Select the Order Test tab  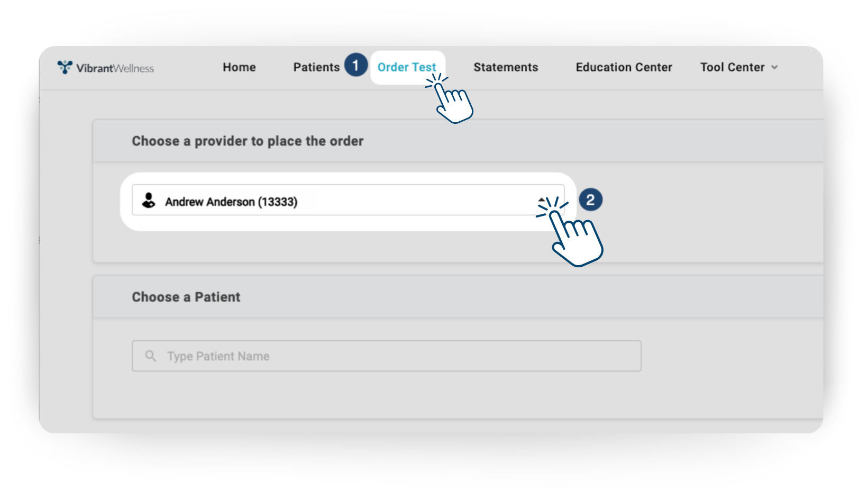coord(406,67)
